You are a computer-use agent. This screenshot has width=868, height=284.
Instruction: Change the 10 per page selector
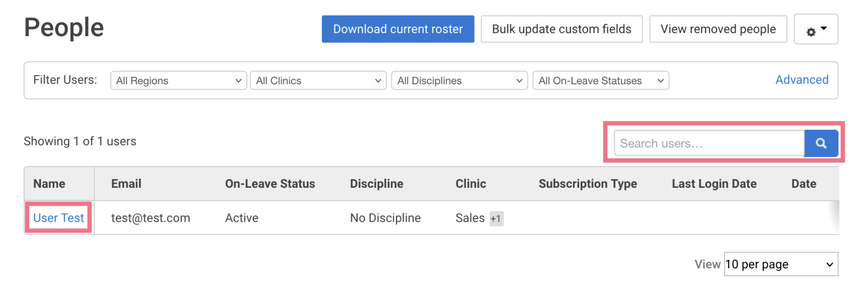[781, 264]
